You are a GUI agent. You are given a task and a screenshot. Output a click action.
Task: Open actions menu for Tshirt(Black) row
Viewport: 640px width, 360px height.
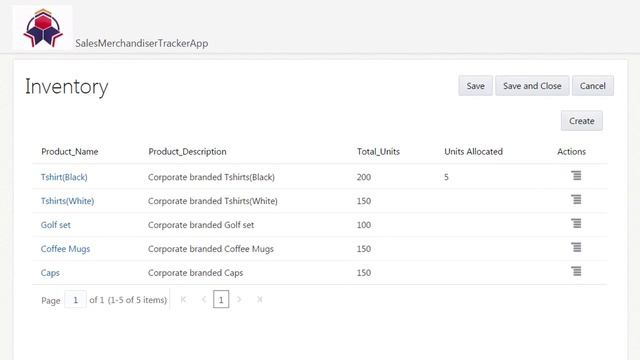[576, 176]
